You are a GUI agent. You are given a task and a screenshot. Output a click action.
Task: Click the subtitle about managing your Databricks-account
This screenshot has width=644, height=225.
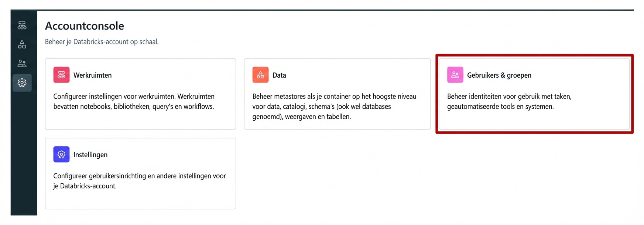(102, 41)
